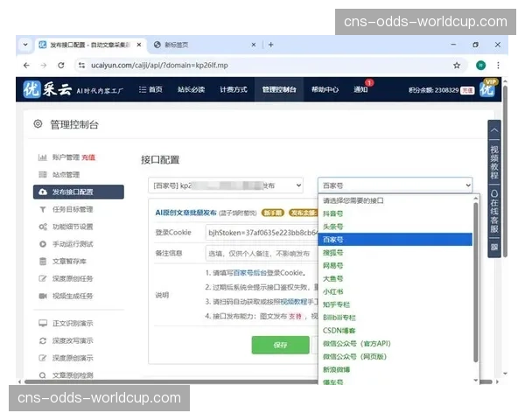Open 文章原创检测 in the sidebar
Image resolution: width=525 pixels, height=420 pixels.
(x=73, y=375)
